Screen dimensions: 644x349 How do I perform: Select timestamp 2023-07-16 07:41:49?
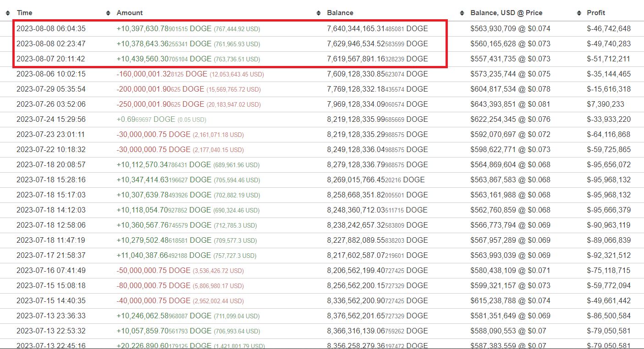tap(51, 270)
